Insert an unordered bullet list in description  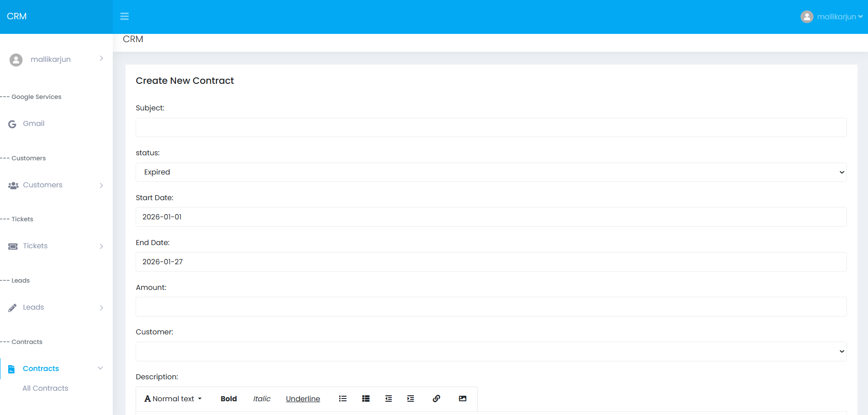click(342, 399)
